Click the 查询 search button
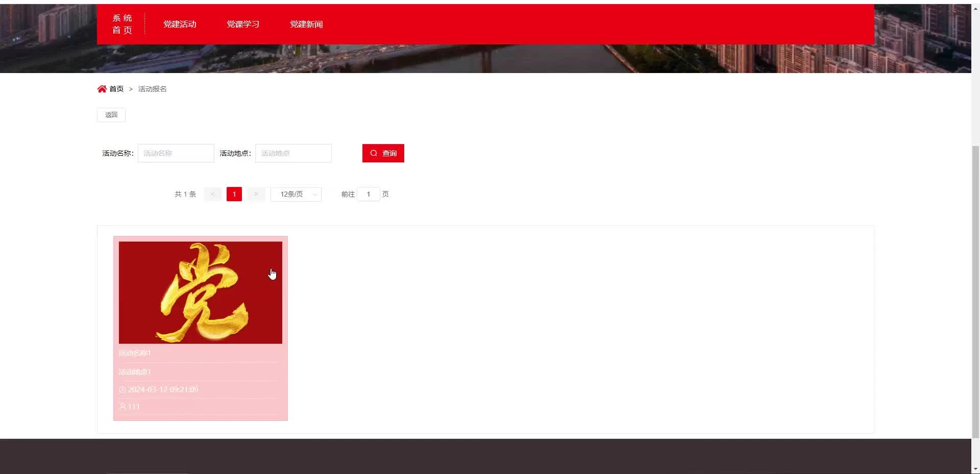 coord(383,153)
